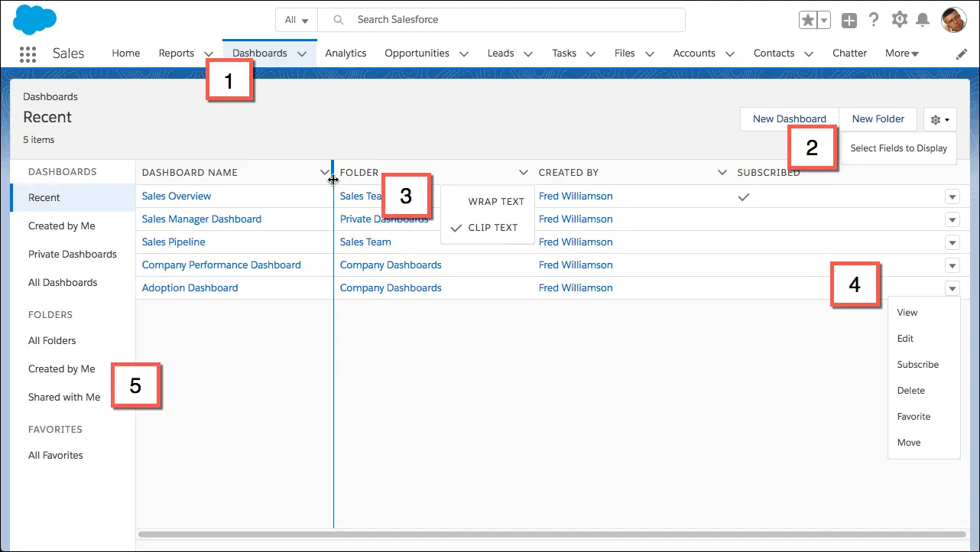Viewport: 980px width, 552px height.
Task: Open row actions for Adoption Dashboard
Action: coord(952,289)
